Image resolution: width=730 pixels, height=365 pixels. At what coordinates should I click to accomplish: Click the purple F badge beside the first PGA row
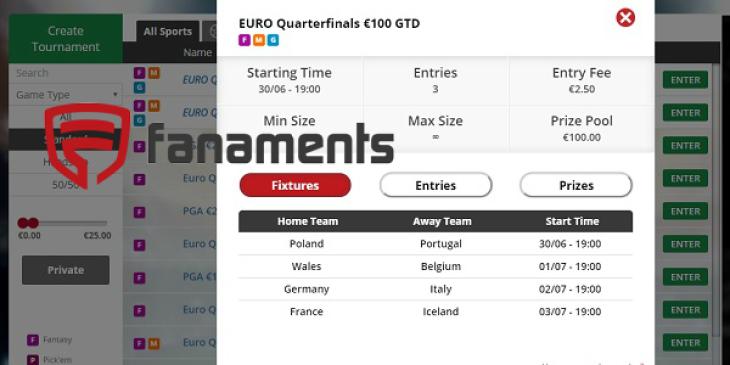pos(139,212)
